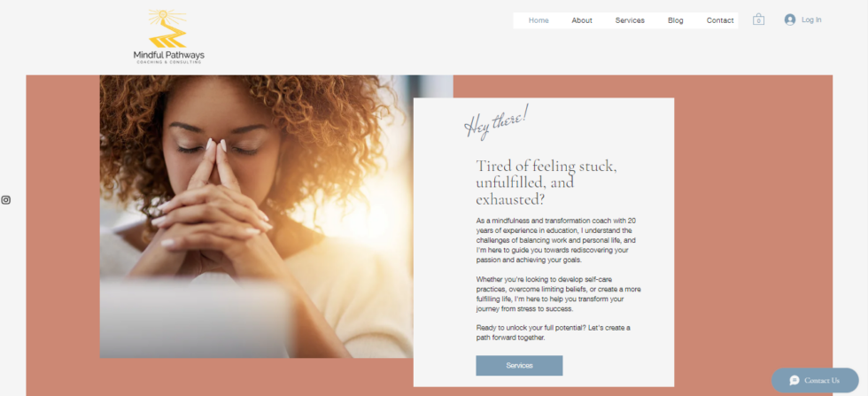Select Services in the top navigation
The image size is (868, 396).
pyautogui.click(x=630, y=20)
